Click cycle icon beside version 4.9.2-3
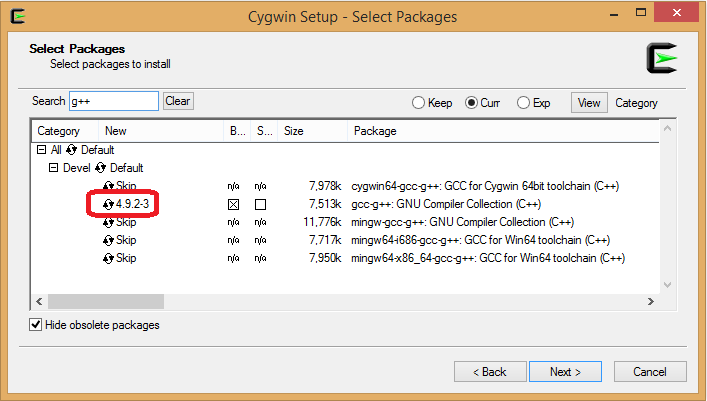 tap(108, 204)
